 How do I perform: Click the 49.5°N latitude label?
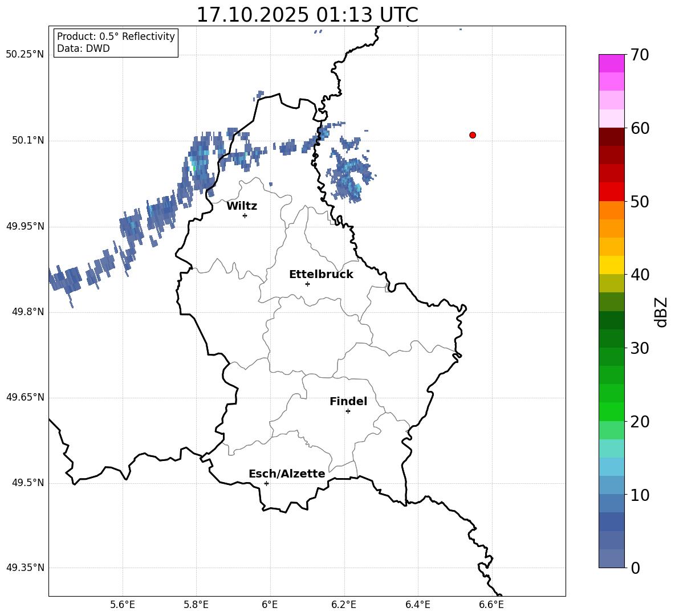coord(28,483)
